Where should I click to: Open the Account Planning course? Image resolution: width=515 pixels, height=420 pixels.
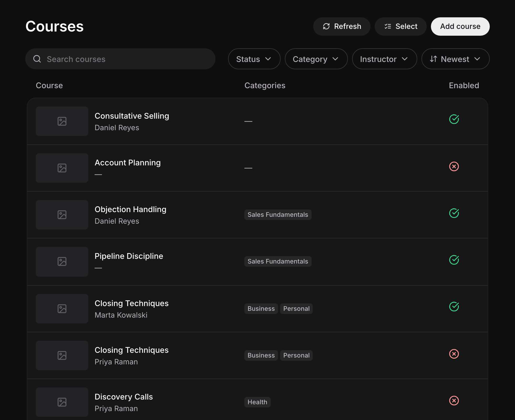128,162
